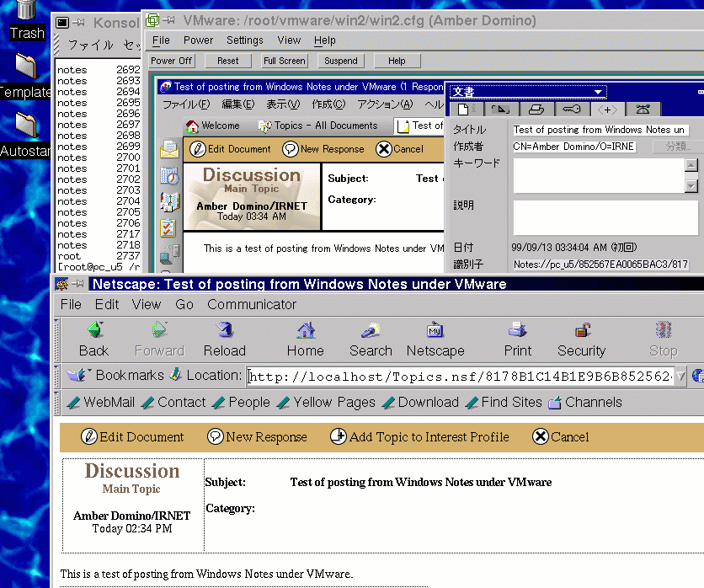Click the 説明 description field in properties box
Screen dimensions: 704x588
click(605, 218)
